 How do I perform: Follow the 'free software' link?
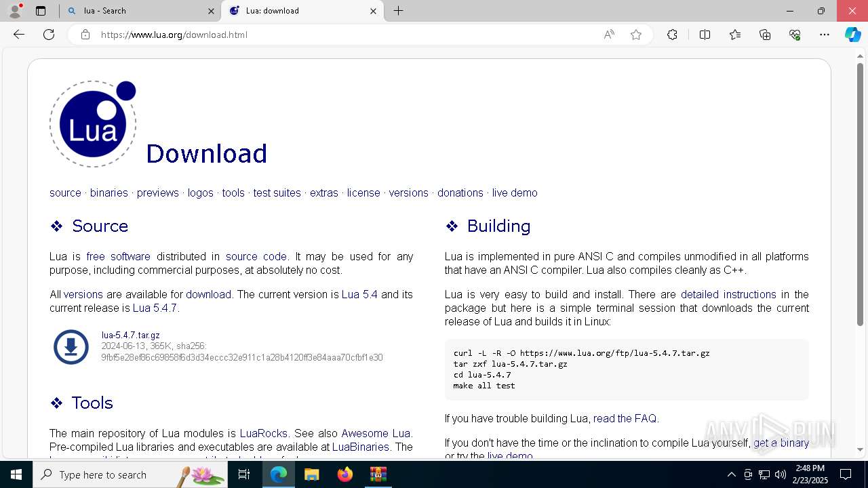click(x=119, y=257)
